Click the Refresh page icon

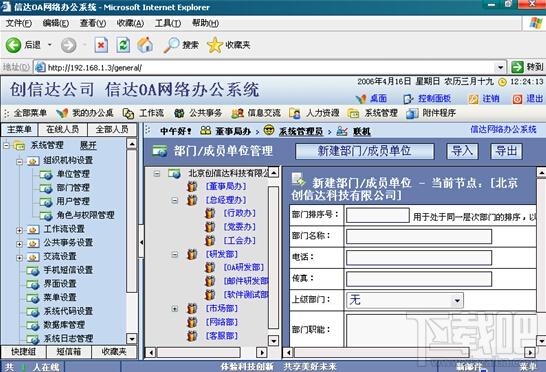point(123,45)
